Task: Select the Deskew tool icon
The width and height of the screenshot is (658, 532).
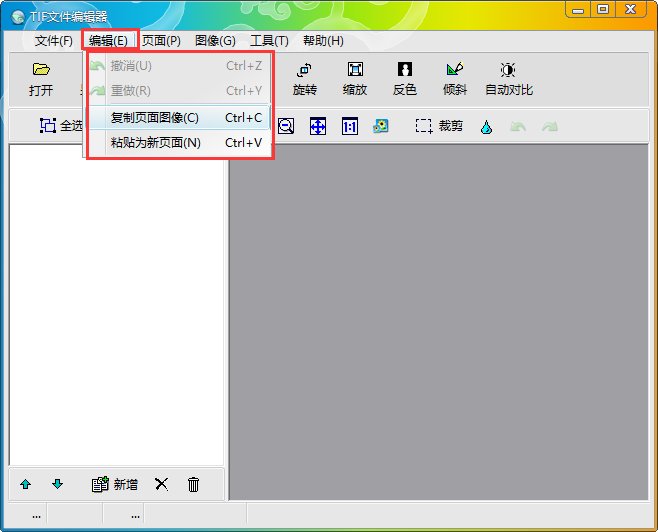Action: point(455,69)
